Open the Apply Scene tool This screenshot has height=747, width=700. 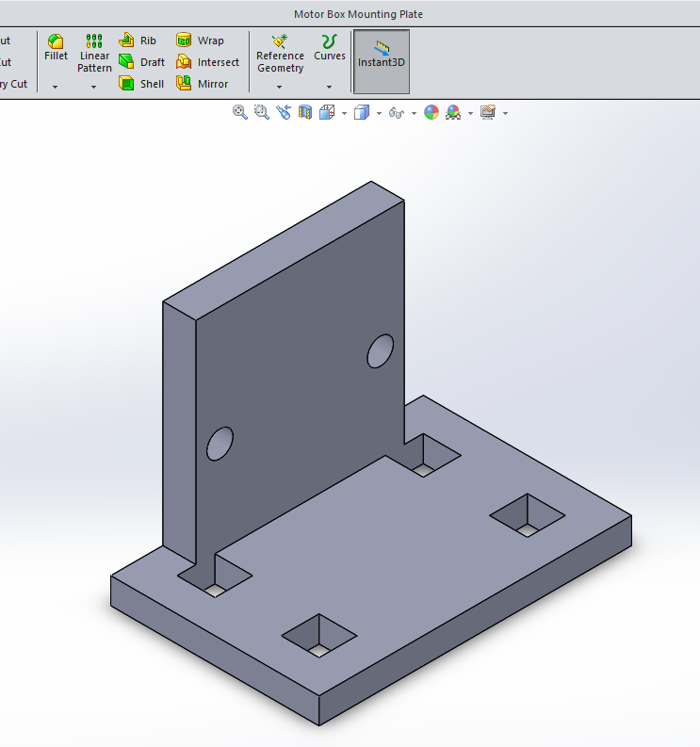[453, 112]
